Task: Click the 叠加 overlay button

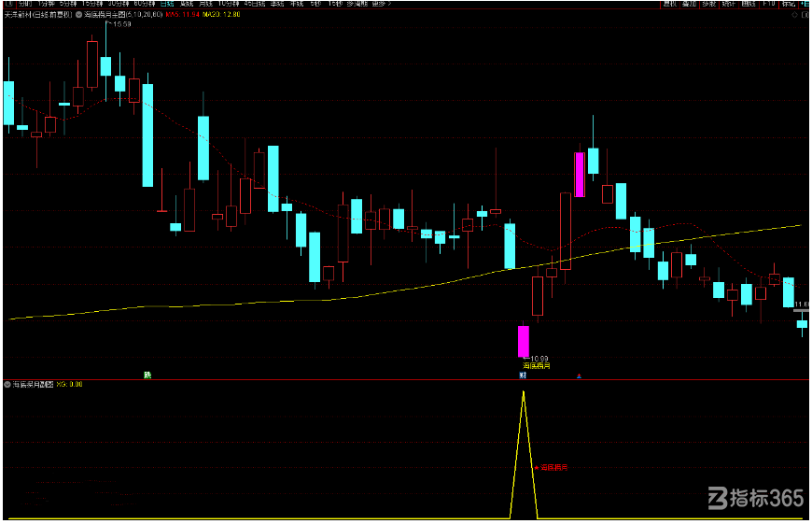Action: [690, 4]
